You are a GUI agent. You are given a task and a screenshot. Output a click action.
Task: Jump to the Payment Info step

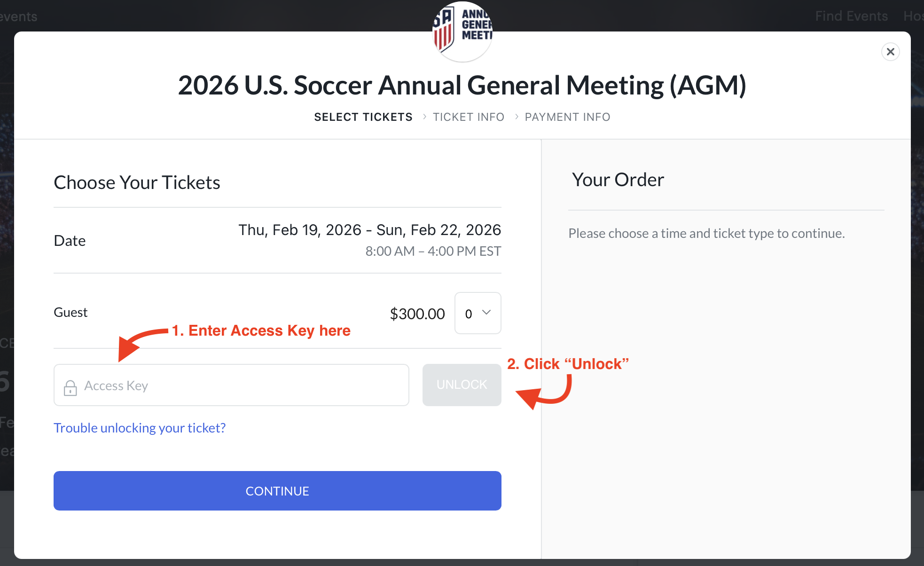pos(567,117)
